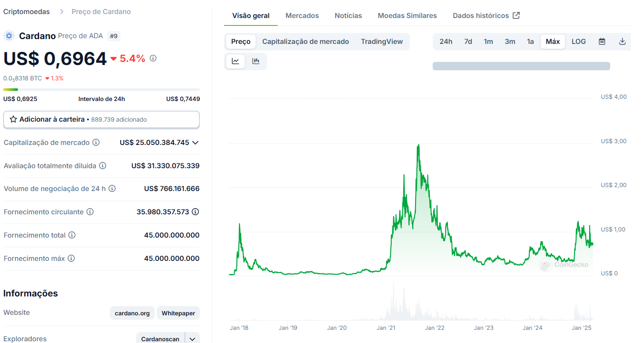Open info icon for Fornecimento total
This screenshot has height=343, width=644.
point(72,235)
